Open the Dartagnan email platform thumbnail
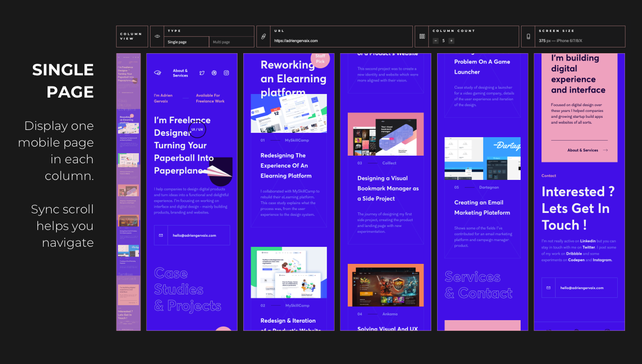This screenshot has height=364, width=642. [x=482, y=159]
